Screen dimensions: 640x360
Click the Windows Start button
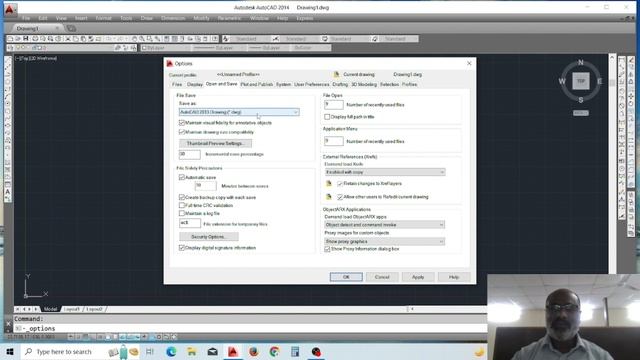click(x=10, y=351)
